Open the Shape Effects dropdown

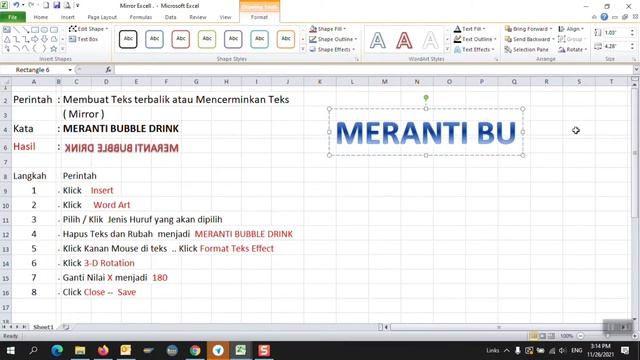pos(332,49)
